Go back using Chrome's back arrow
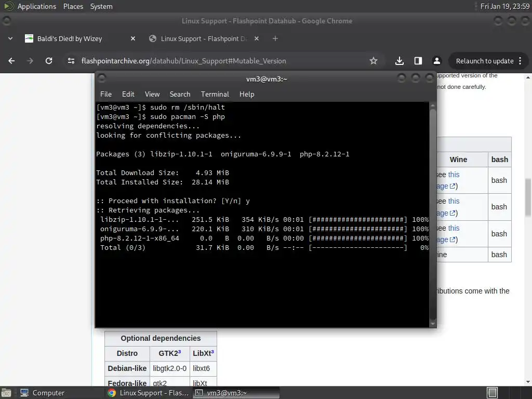 click(11, 61)
